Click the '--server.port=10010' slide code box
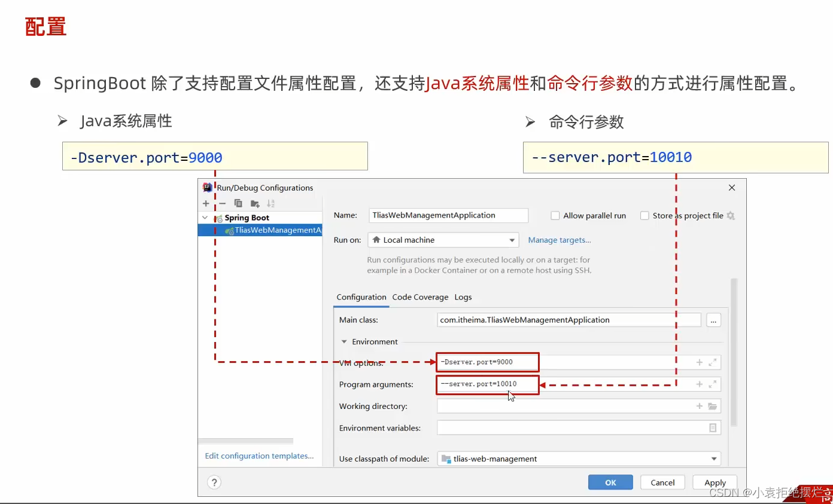 point(676,157)
